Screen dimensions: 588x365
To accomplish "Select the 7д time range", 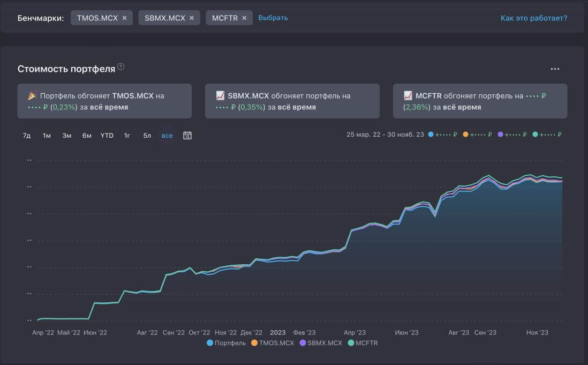I will pos(27,136).
